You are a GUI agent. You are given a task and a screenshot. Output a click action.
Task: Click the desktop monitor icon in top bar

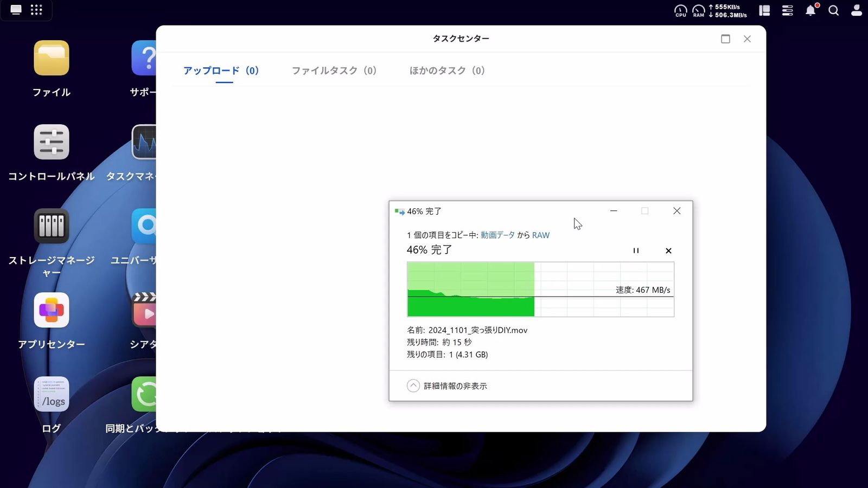(16, 10)
